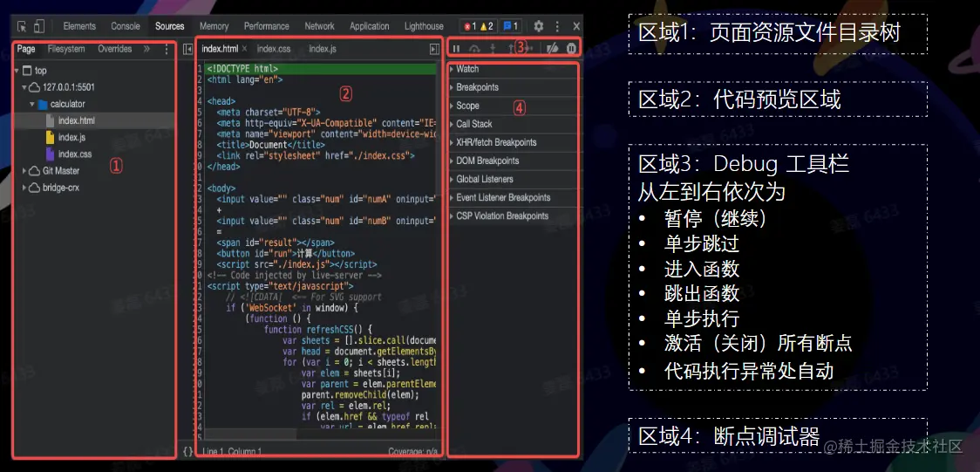Click the Step over debug icon

click(x=474, y=48)
